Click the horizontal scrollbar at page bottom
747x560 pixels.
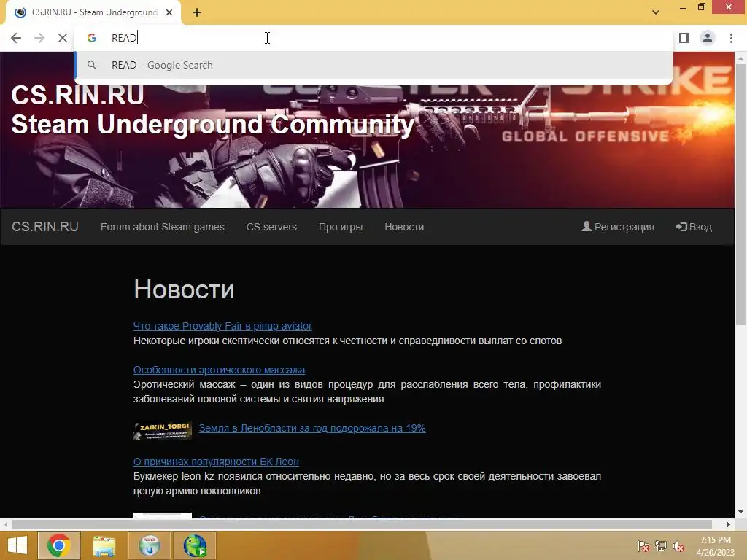[x=362, y=524]
